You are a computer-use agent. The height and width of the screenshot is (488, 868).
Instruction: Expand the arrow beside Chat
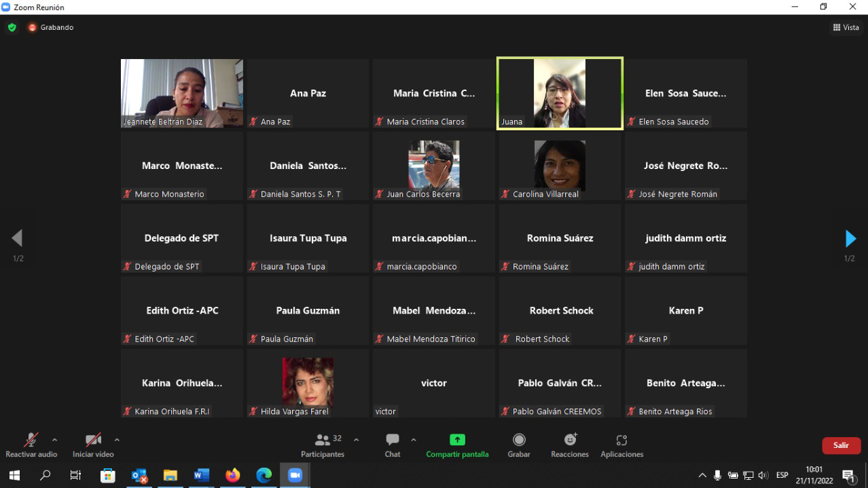413,440
